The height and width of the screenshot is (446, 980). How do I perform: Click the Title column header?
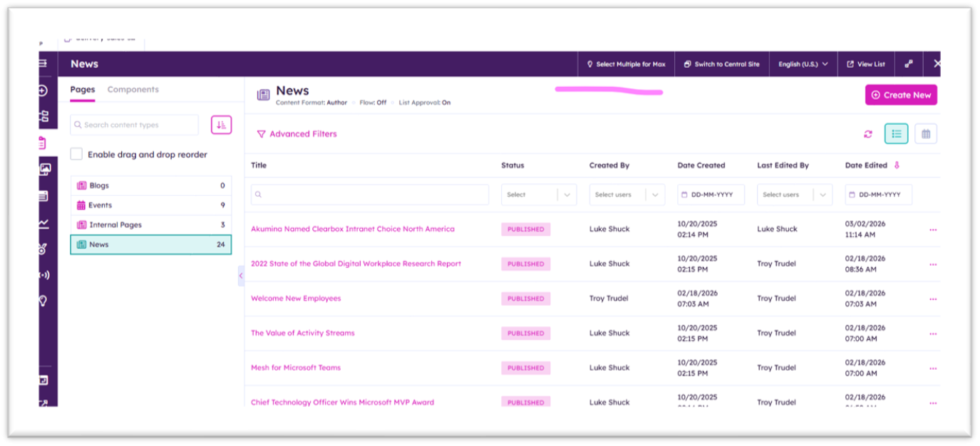tap(259, 165)
